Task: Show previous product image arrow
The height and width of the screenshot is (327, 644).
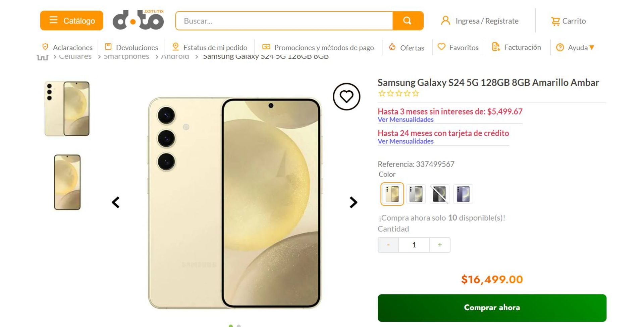Action: (116, 202)
